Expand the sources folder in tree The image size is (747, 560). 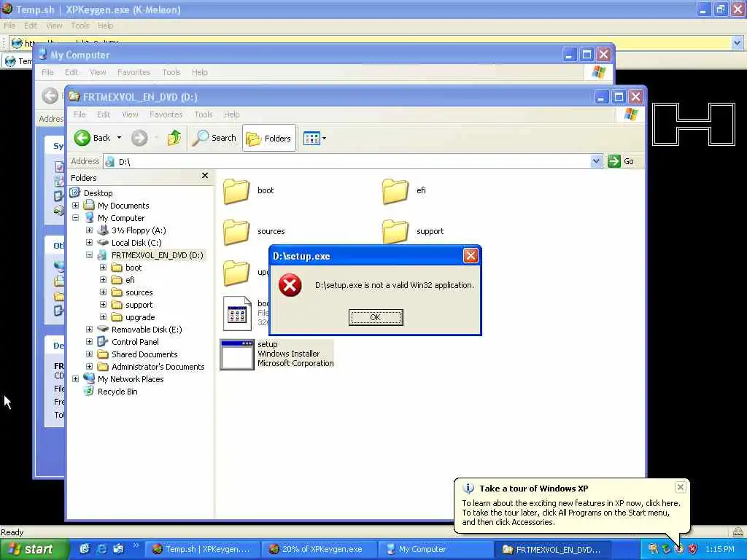click(x=103, y=292)
